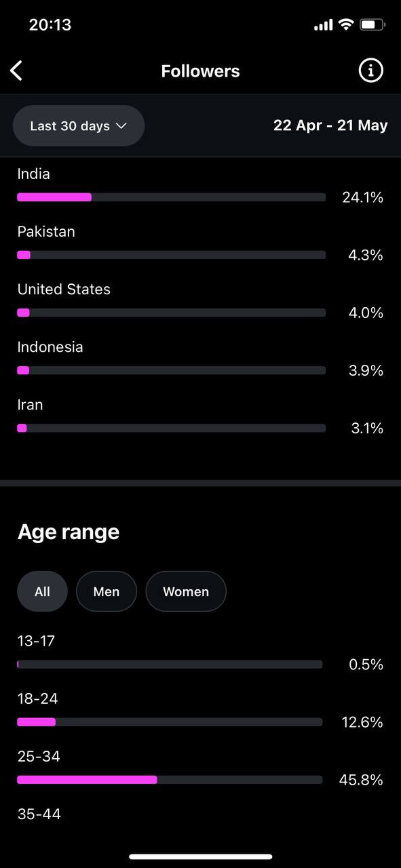Image resolution: width=401 pixels, height=868 pixels.
Task: Tap the cellular signal bars icon
Action: [x=324, y=26]
